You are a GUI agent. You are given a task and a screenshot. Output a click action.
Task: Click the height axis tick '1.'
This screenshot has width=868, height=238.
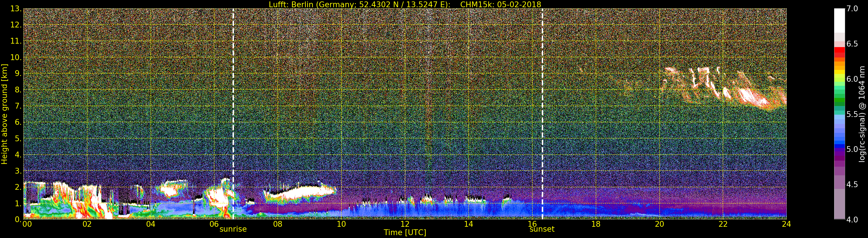point(18,203)
